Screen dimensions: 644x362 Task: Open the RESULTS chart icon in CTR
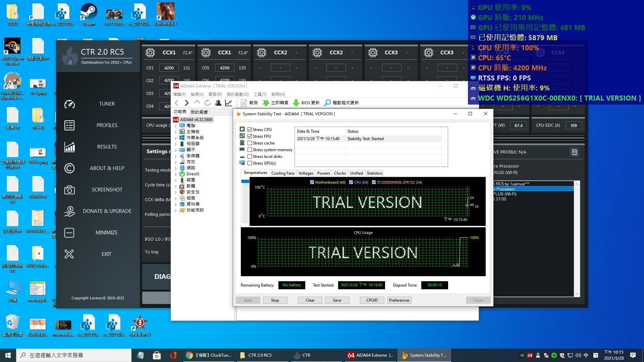[69, 146]
